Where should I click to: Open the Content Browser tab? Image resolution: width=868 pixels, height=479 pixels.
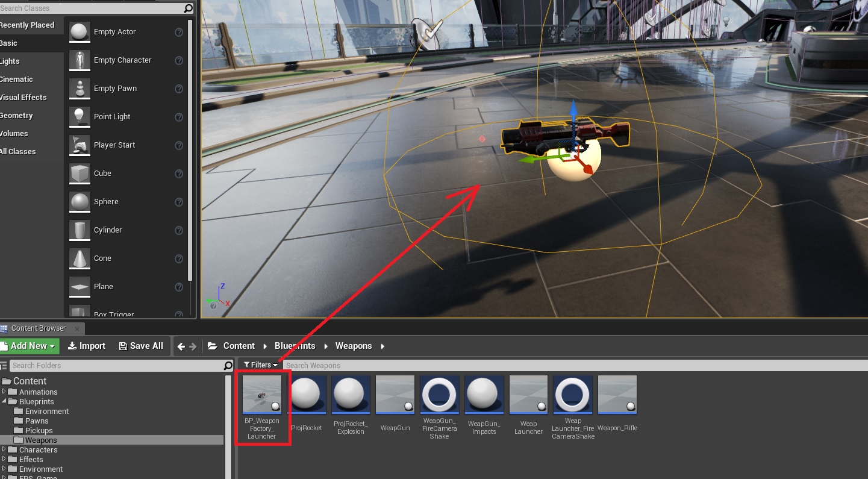(x=38, y=328)
